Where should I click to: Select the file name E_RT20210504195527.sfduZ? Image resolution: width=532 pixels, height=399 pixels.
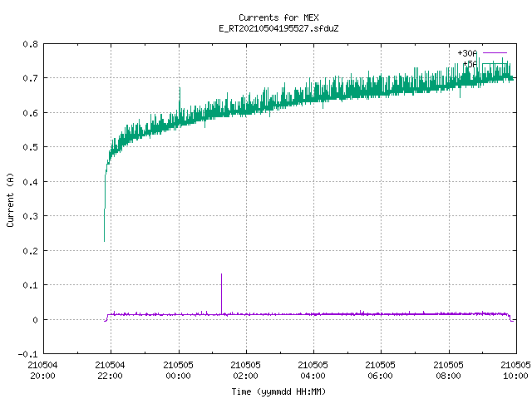point(278,28)
